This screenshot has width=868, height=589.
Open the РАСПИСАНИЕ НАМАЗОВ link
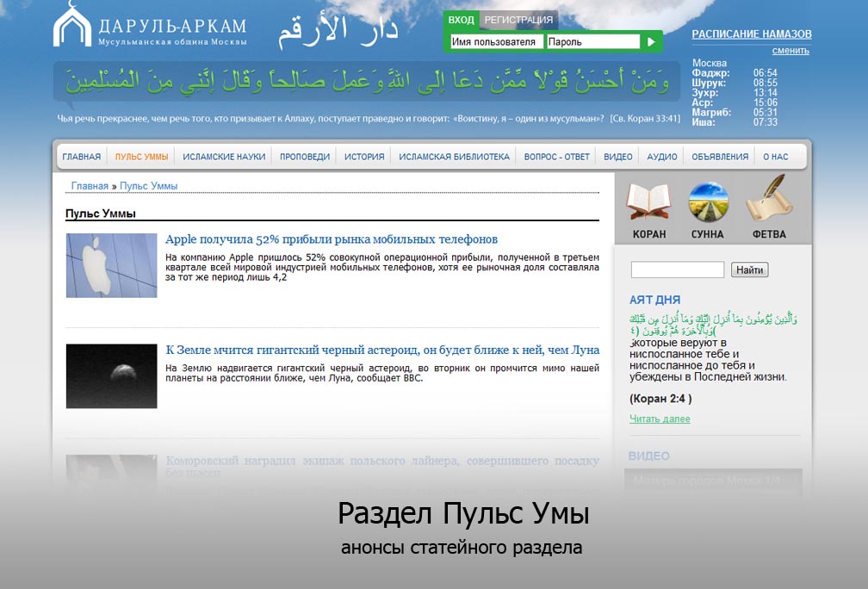point(752,34)
